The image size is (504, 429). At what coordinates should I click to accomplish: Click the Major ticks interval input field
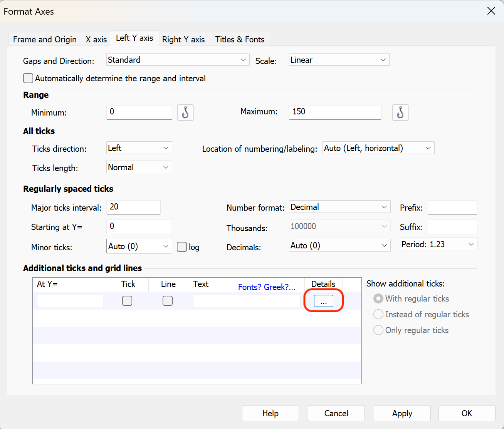pos(133,208)
